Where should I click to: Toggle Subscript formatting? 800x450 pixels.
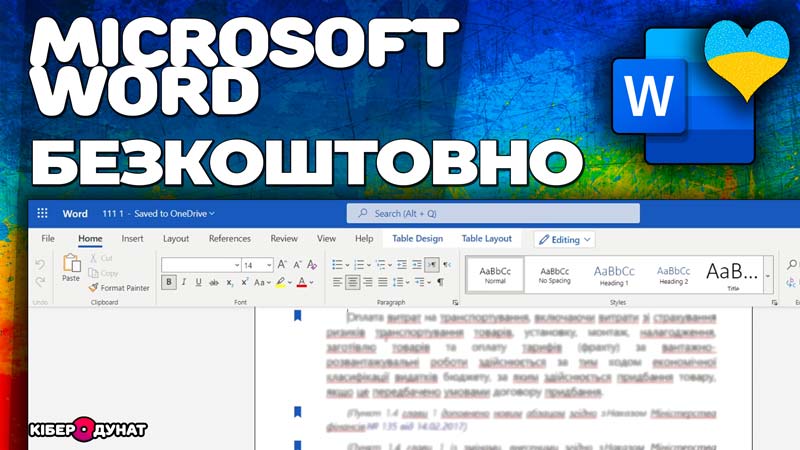(230, 282)
